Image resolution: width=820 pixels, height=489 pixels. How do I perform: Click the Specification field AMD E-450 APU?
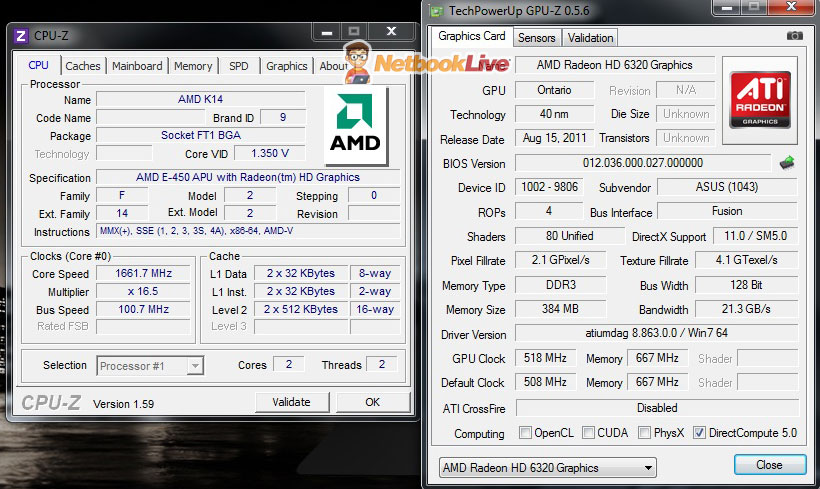point(248,177)
